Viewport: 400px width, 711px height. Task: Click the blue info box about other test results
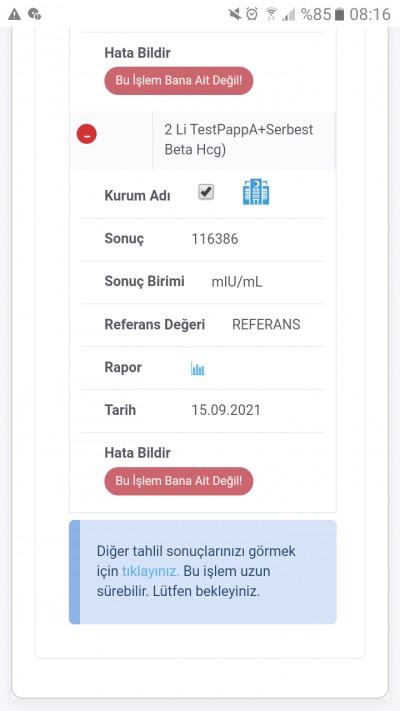[x=203, y=572]
